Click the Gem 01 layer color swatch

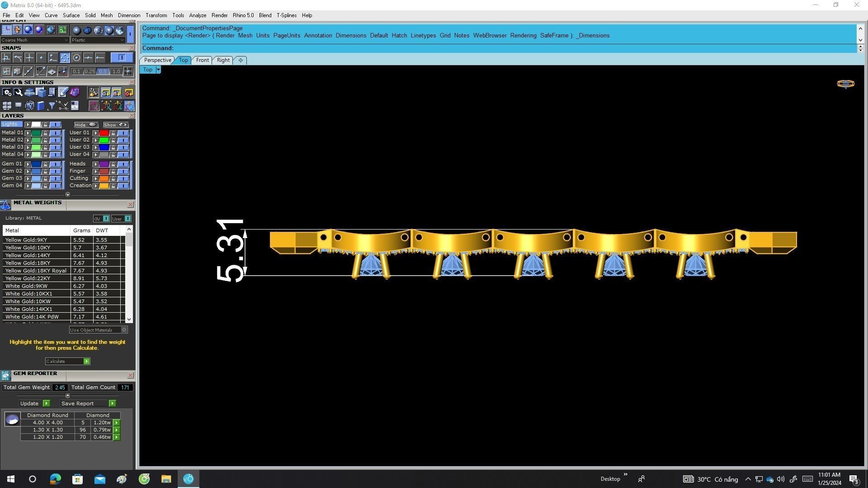[36, 164]
